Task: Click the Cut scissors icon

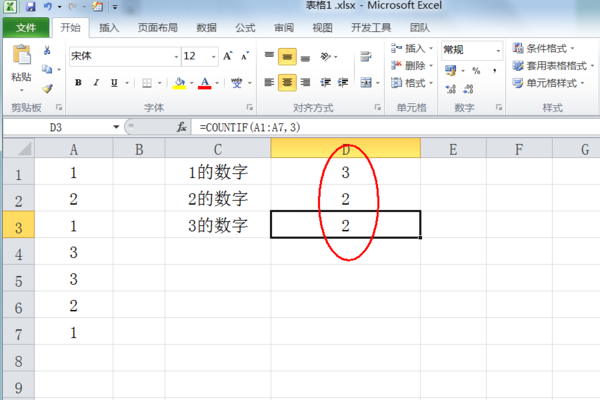Action: [x=47, y=50]
